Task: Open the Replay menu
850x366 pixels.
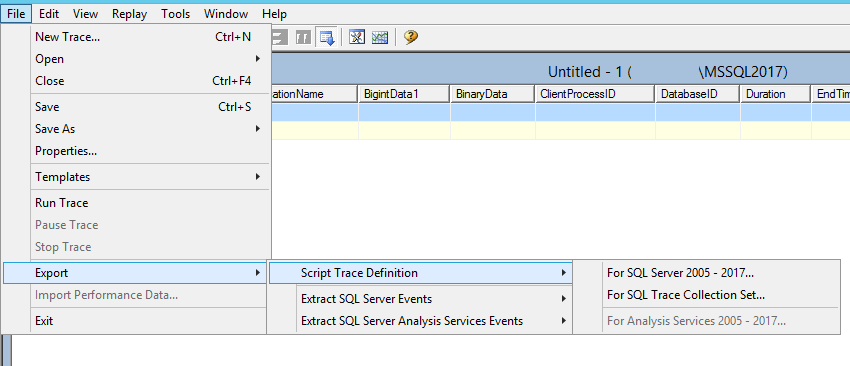Action: pos(130,14)
